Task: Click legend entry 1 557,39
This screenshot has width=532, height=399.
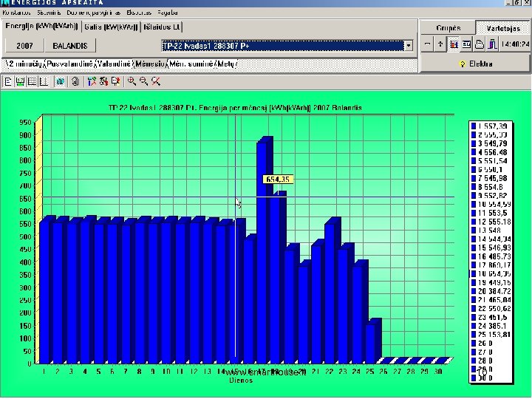Action: pyautogui.click(x=489, y=126)
